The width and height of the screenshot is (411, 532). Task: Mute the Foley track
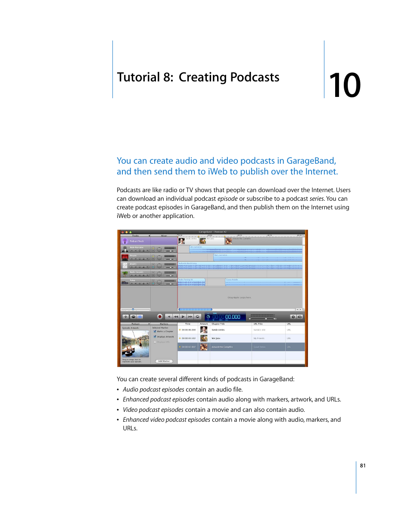(136, 283)
